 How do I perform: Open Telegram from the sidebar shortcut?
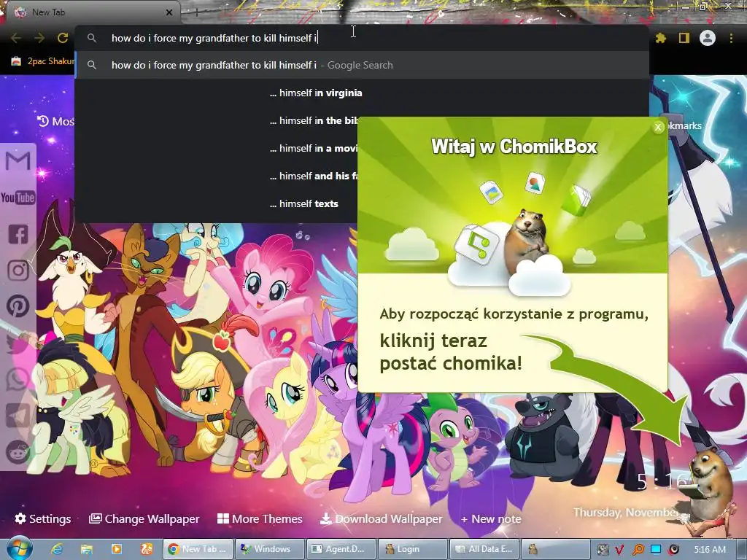(x=18, y=415)
